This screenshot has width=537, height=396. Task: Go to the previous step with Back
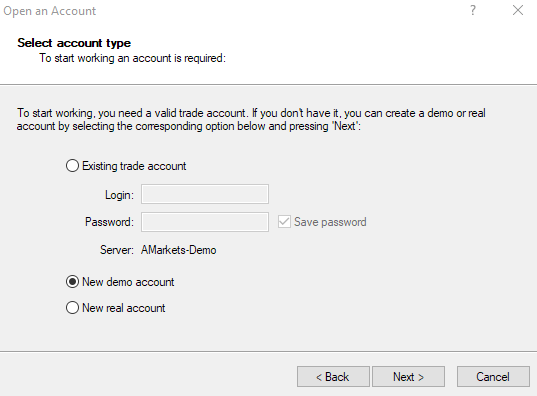coord(333,377)
